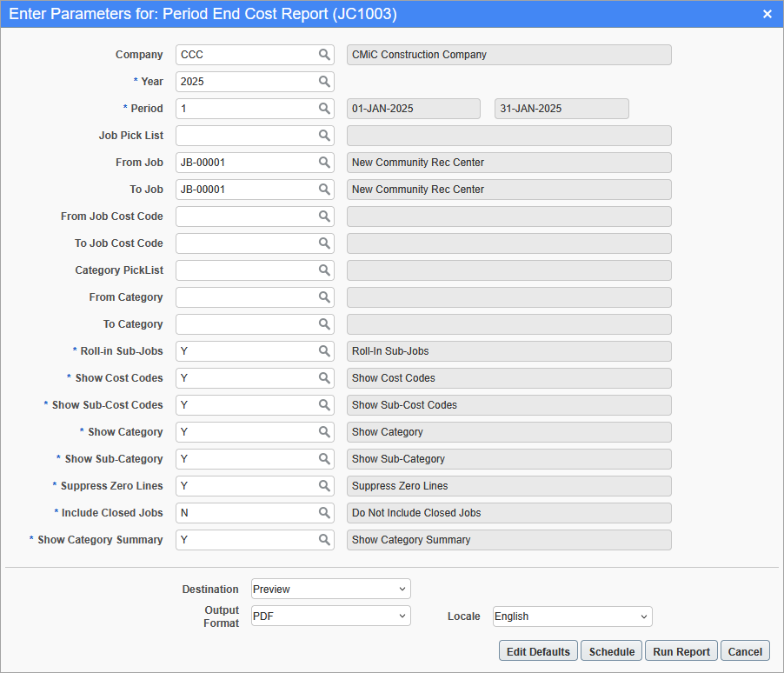
Task: Click the Company field search magnifier icon
Action: tap(324, 55)
